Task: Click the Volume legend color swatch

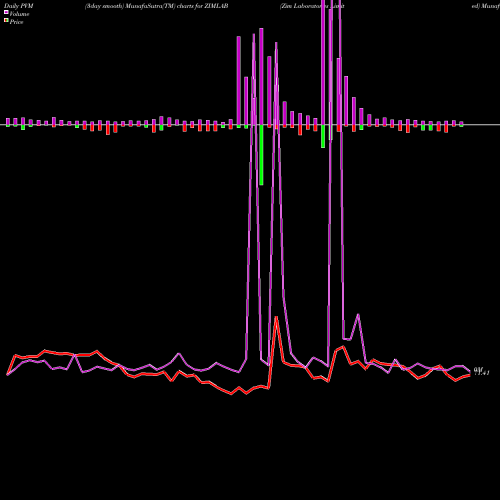Action: (6, 12)
